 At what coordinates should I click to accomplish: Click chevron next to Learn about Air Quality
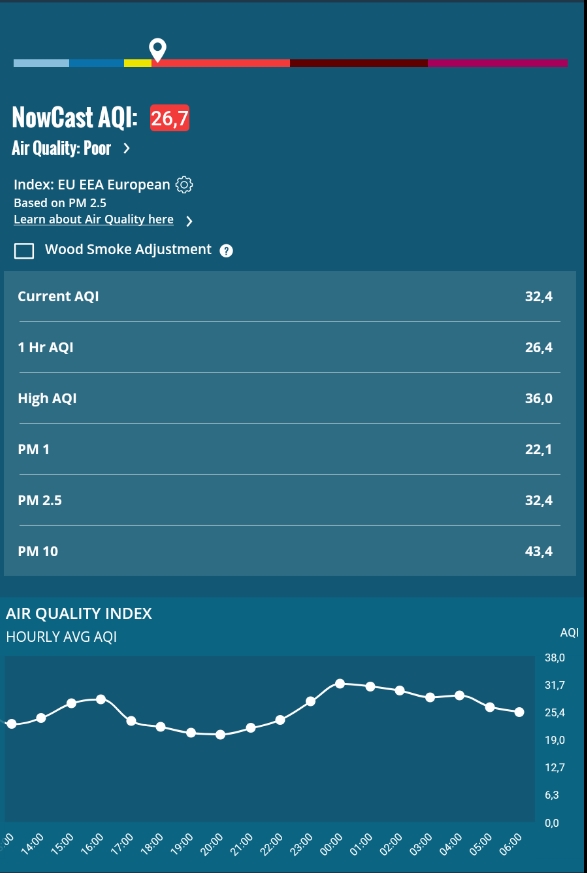coord(189,221)
